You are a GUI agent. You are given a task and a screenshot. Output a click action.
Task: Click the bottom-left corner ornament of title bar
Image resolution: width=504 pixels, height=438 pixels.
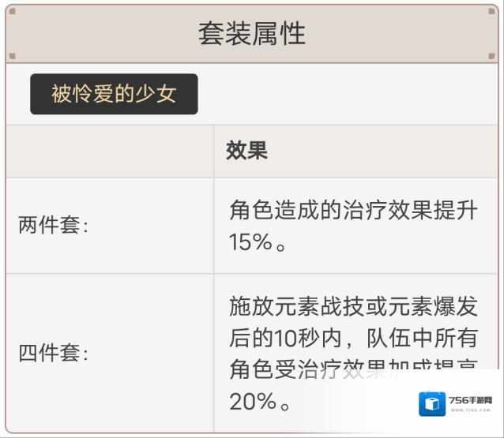13,56
